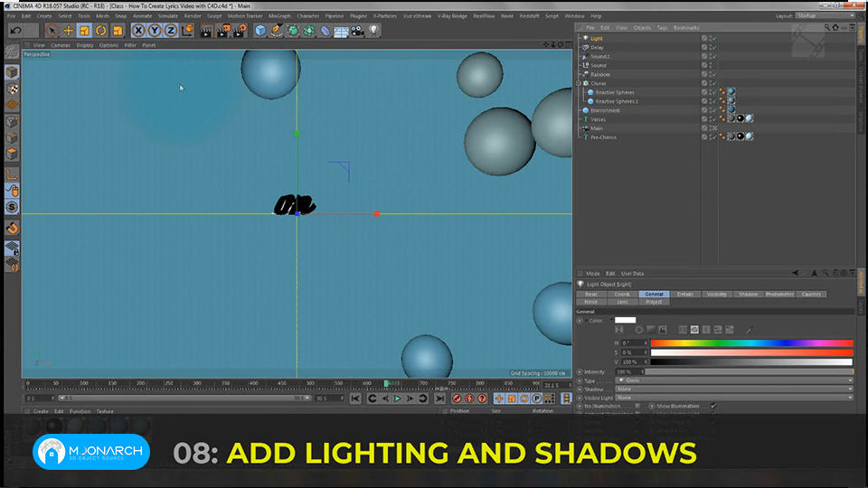Open the Render menu
This screenshot has height=488, width=868.
[x=193, y=16]
